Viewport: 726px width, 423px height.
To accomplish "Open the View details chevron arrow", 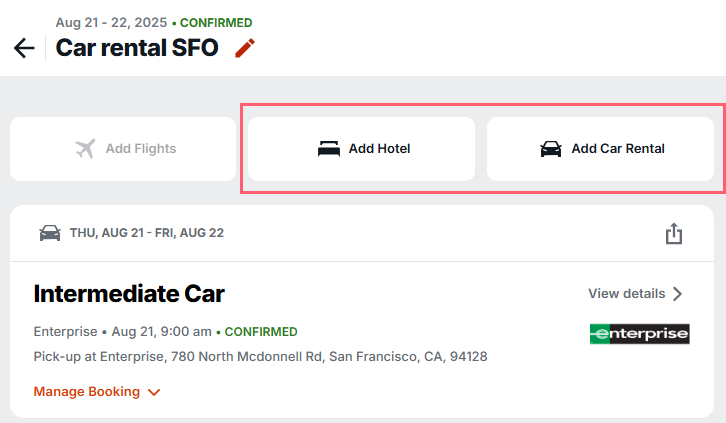I will (x=677, y=294).
